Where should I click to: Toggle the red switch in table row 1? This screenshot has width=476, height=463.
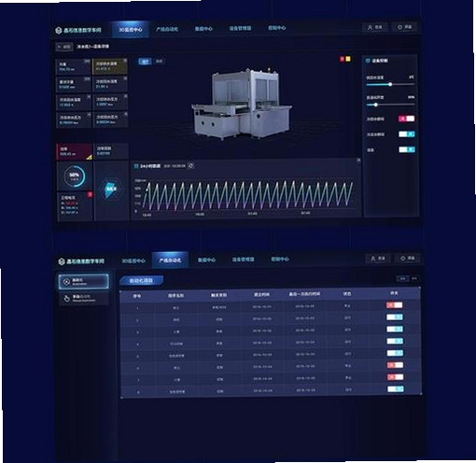395,305
